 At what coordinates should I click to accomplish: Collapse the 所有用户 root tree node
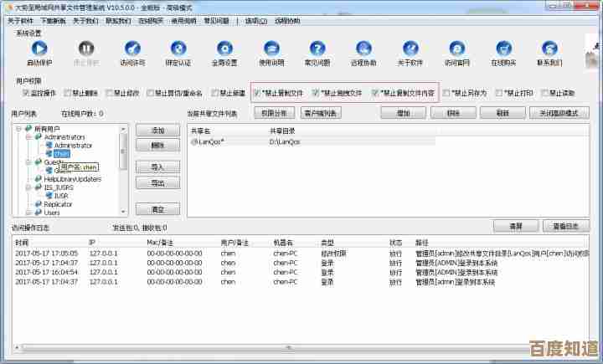[x=18, y=128]
